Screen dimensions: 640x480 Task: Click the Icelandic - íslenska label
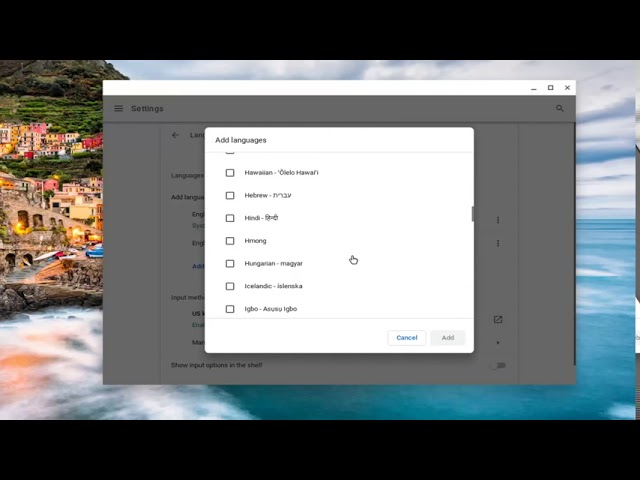click(273, 286)
